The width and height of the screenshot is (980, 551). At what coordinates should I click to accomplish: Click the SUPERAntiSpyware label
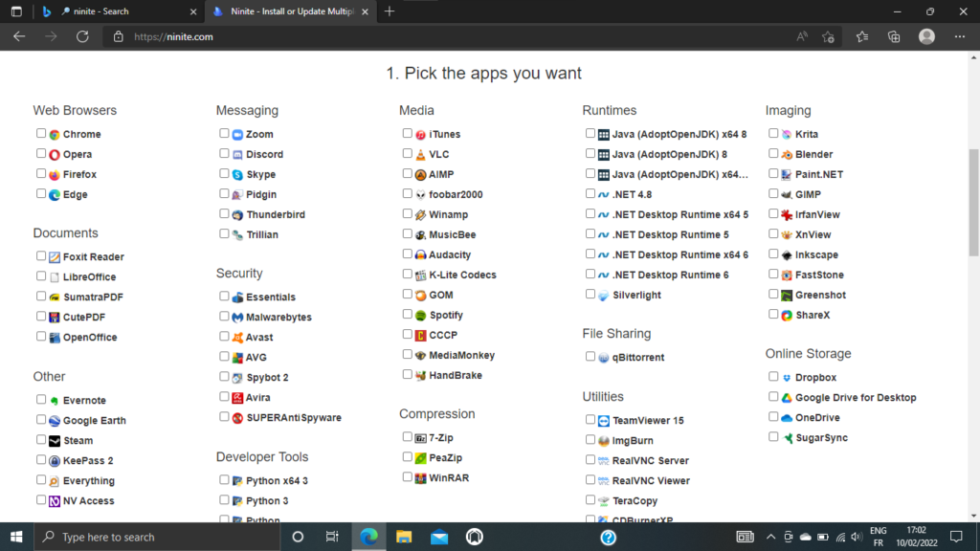(294, 418)
